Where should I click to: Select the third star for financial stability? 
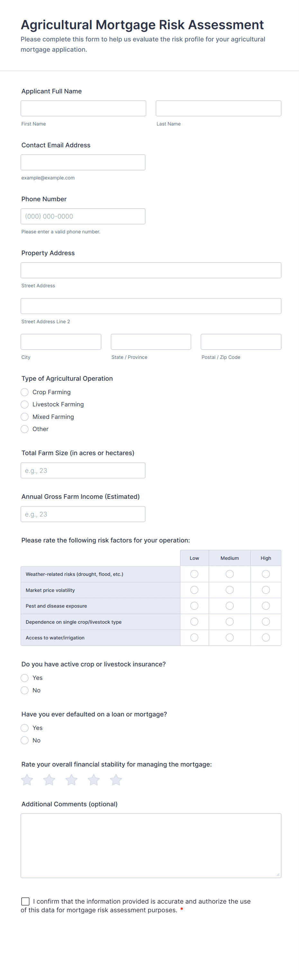pyautogui.click(x=72, y=780)
